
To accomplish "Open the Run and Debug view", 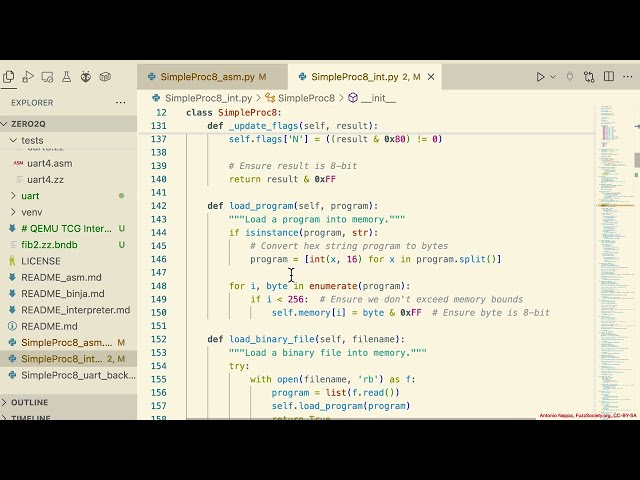I will [x=28, y=76].
